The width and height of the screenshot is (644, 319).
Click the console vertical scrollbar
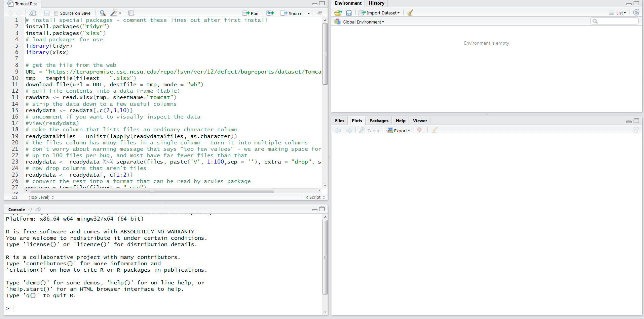click(x=325, y=257)
